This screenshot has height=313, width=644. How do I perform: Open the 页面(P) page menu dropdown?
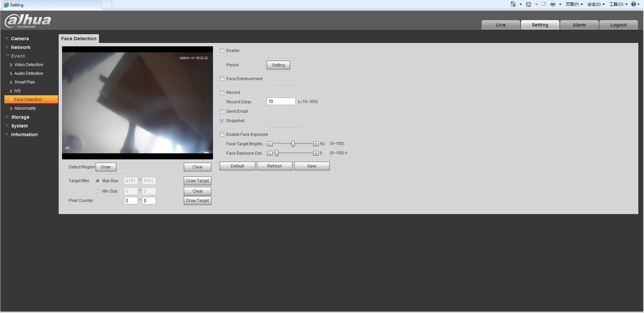(x=574, y=4)
